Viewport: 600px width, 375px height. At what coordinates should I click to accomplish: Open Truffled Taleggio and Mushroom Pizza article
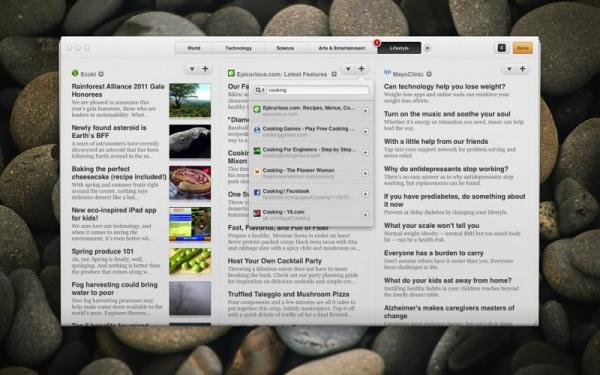289,294
